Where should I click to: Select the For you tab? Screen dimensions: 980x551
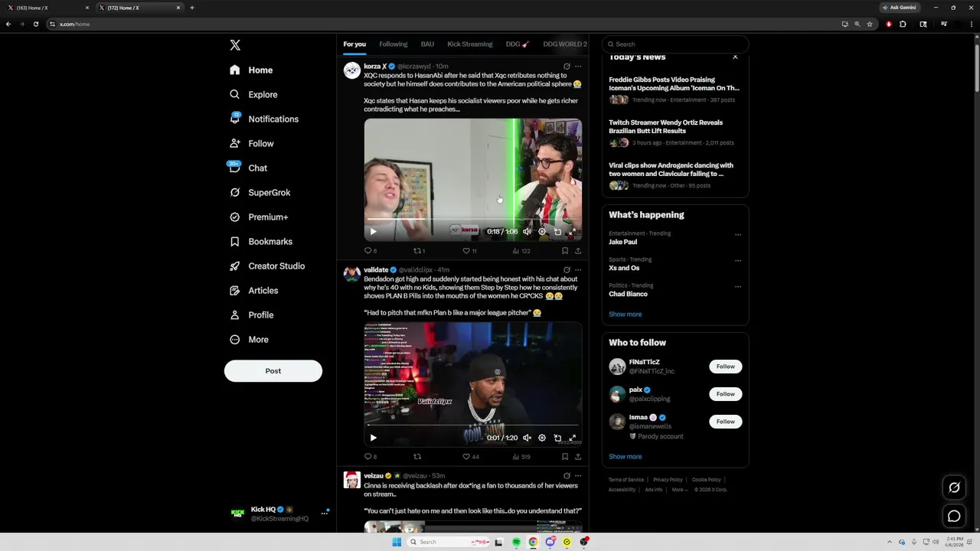pyautogui.click(x=354, y=44)
